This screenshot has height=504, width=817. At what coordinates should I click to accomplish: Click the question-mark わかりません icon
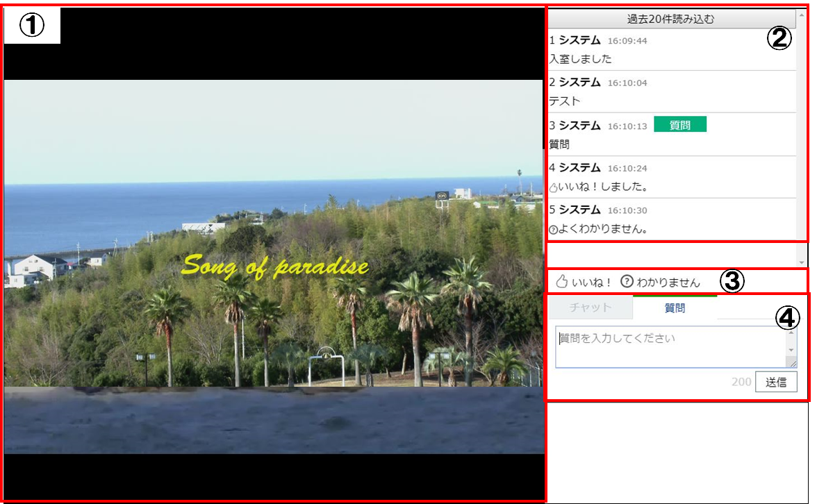coord(627,282)
